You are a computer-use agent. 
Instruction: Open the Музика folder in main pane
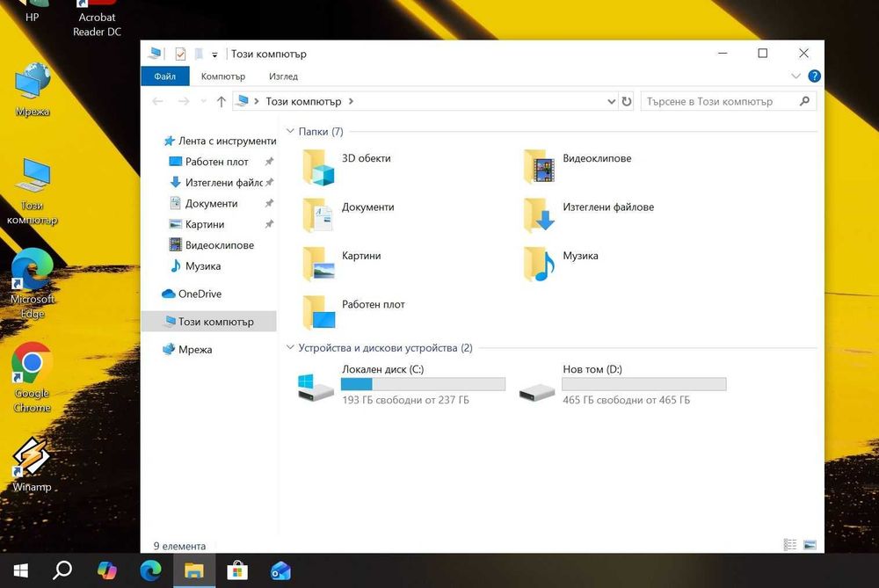(x=561, y=264)
